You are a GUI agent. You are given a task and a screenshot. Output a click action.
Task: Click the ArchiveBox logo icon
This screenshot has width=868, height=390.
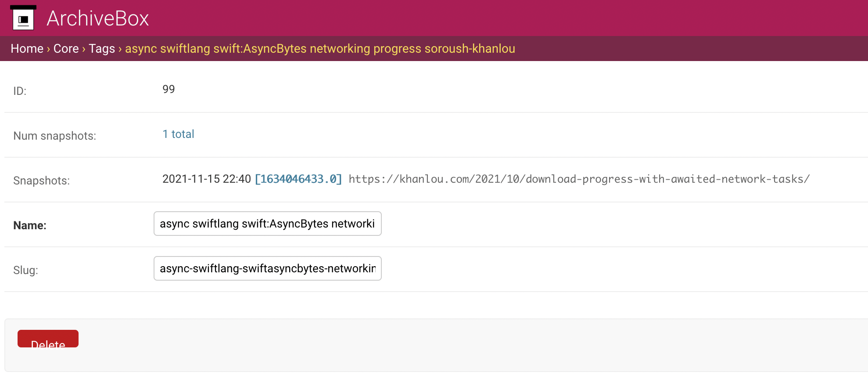click(23, 18)
